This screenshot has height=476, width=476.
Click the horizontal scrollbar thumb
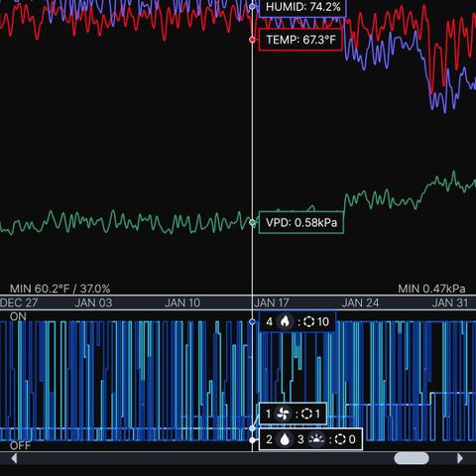[x=412, y=458]
